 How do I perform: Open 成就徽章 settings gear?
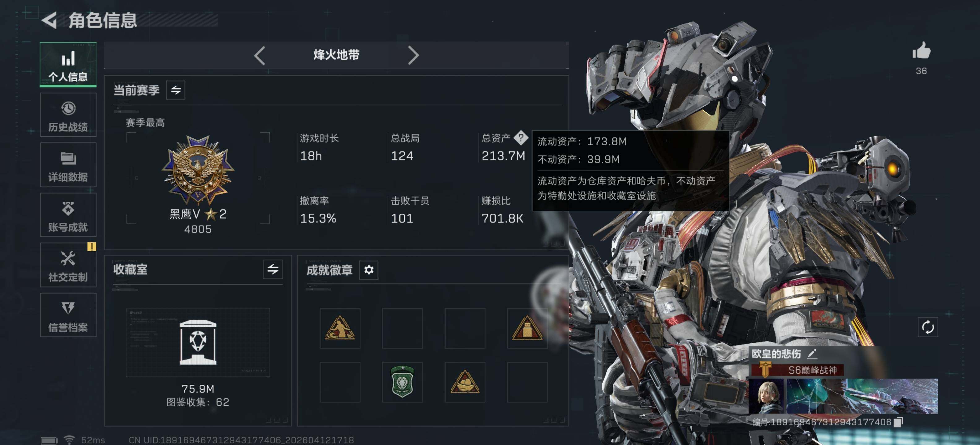click(x=369, y=270)
